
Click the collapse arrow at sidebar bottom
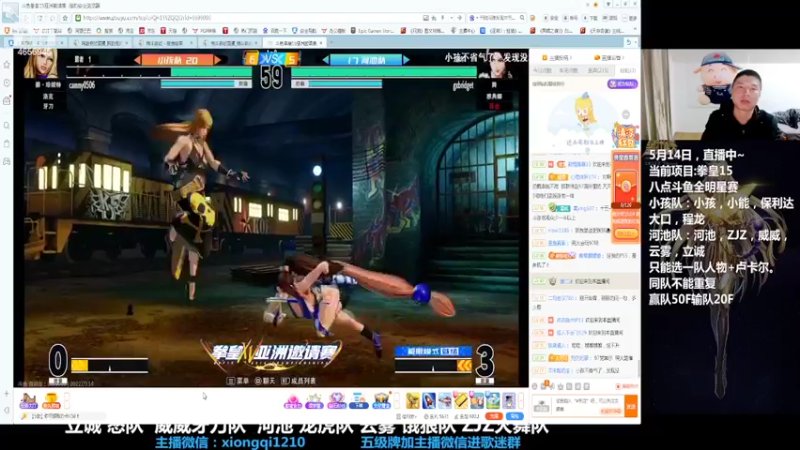tap(7, 410)
